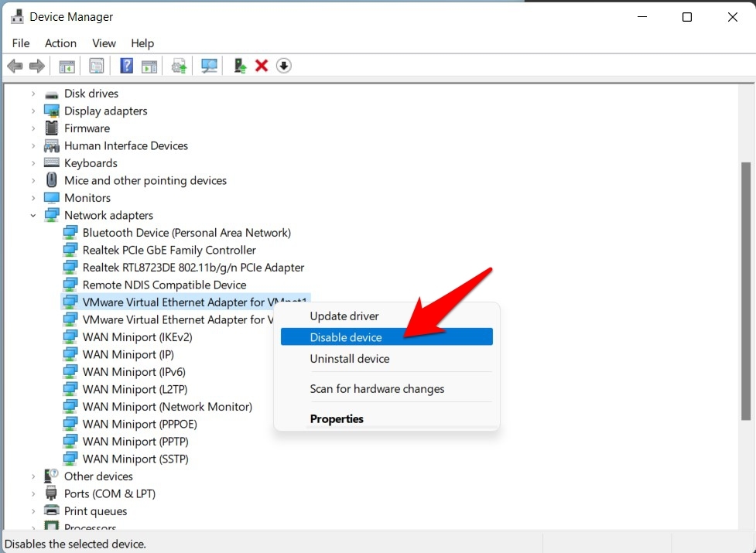Image resolution: width=756 pixels, height=553 pixels.
Task: Collapse the Network adapters category
Action: coord(33,216)
